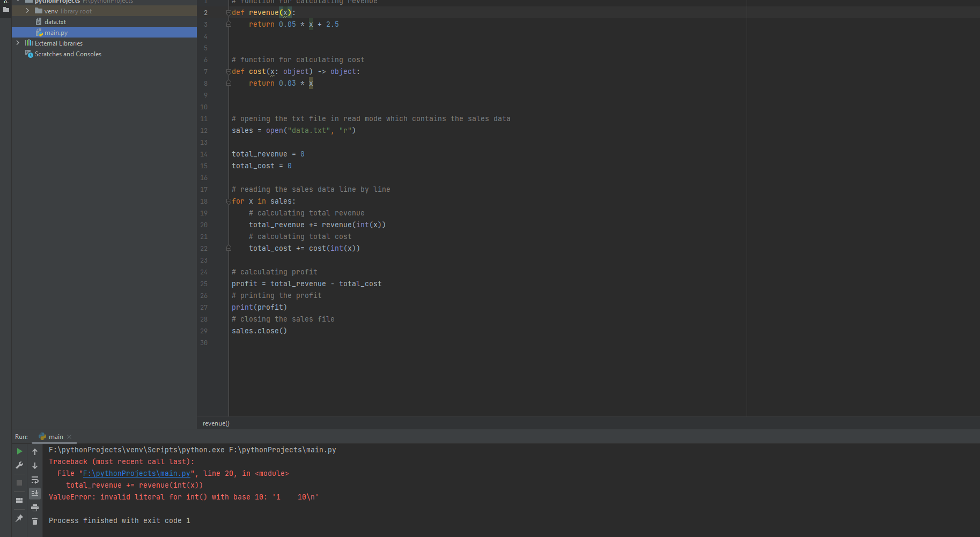Follow the main.py traceback link
Viewport: 980px width, 537px height.
pyautogui.click(x=136, y=473)
